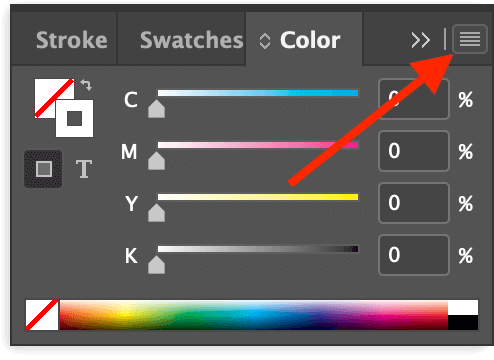Switch to the Swatches tab
Screen dimensions: 494x360
192,40
